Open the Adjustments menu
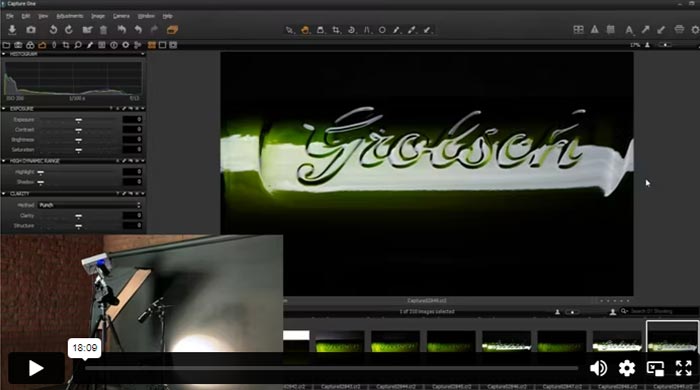The height and width of the screenshot is (390, 700). 70,16
